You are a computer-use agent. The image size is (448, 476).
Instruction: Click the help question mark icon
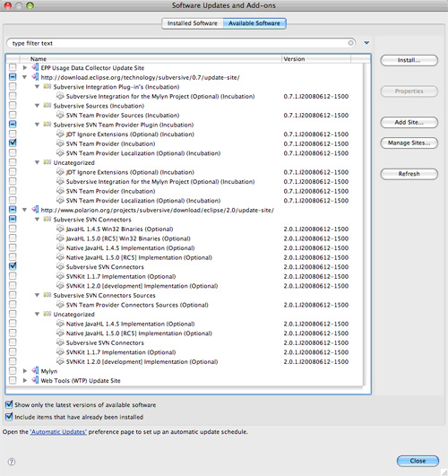pyautogui.click(x=12, y=462)
